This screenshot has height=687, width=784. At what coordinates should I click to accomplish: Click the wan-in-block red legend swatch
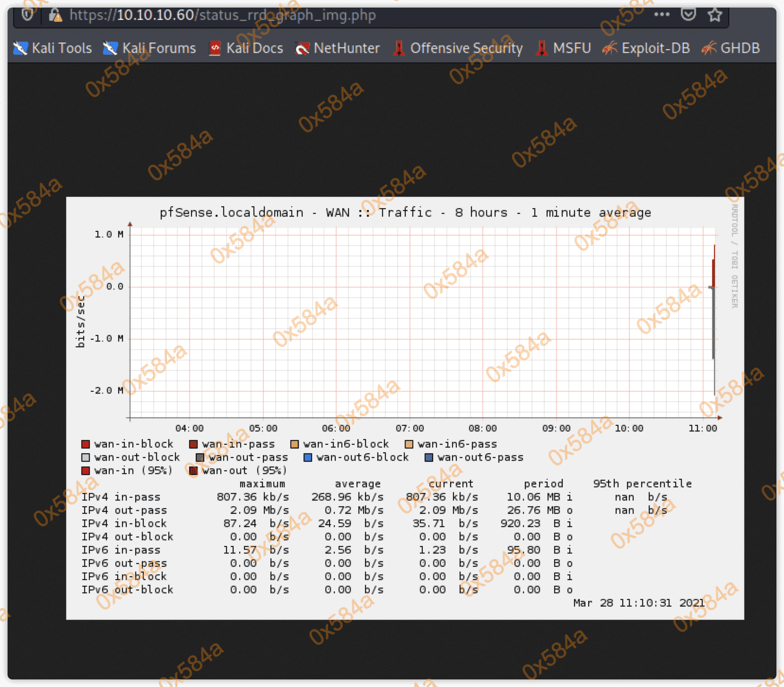tap(86, 444)
